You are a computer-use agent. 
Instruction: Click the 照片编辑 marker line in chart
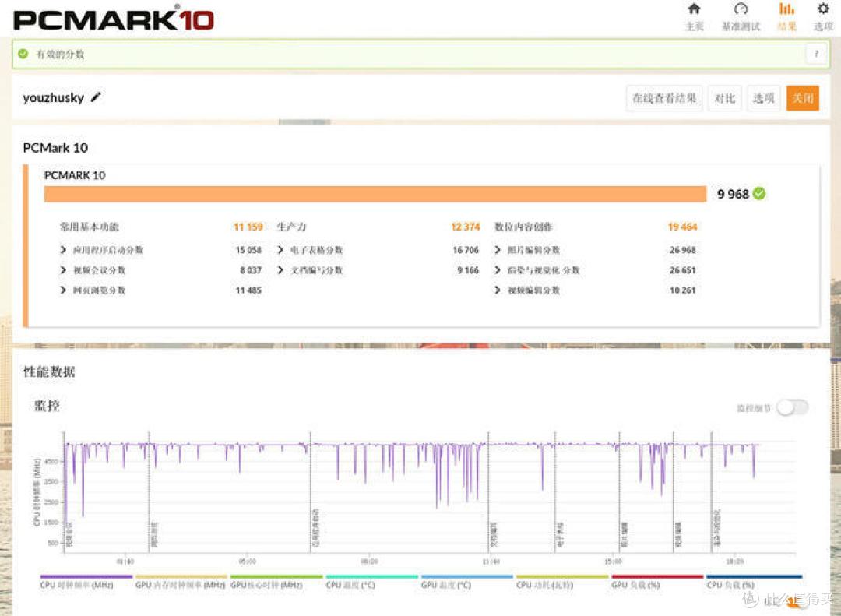(620, 492)
